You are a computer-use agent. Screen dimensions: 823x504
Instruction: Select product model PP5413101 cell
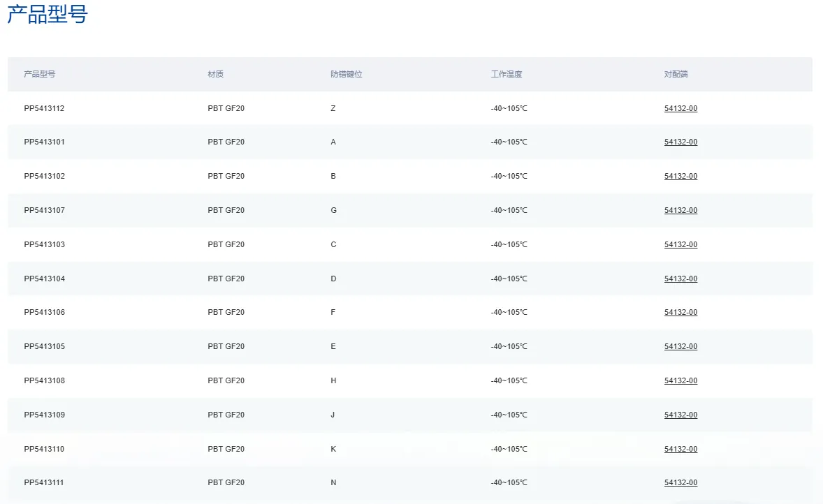coord(44,142)
